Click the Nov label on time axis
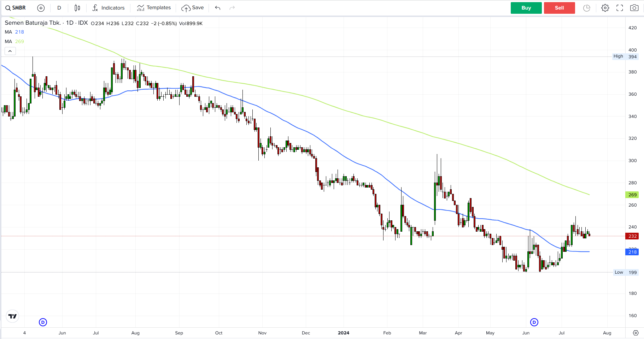This screenshot has width=644, height=339. tap(262, 333)
